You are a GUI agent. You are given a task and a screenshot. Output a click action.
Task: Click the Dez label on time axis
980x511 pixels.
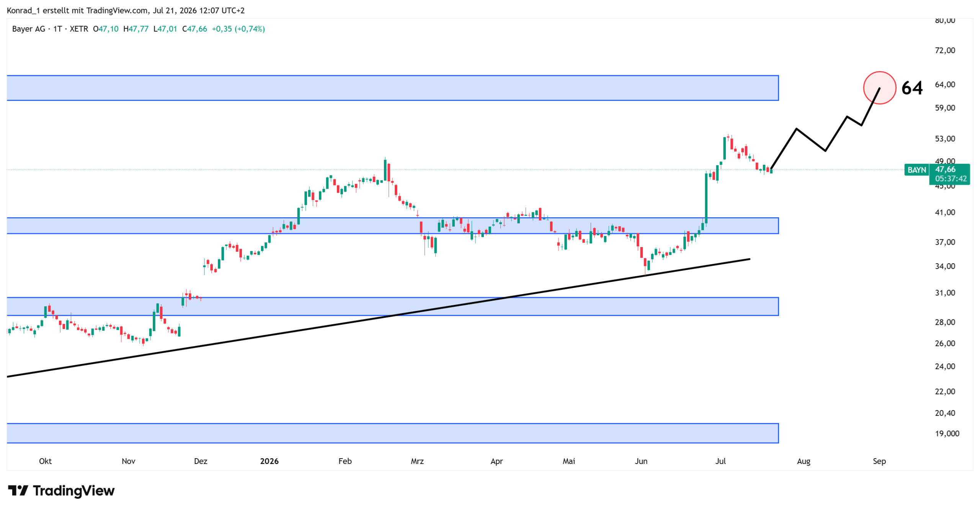click(x=201, y=462)
